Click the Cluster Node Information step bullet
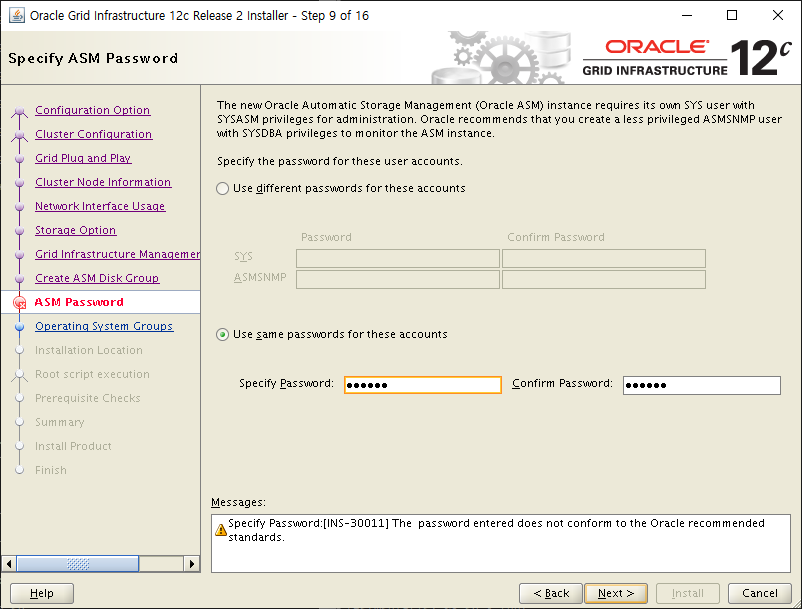 pos(19,183)
